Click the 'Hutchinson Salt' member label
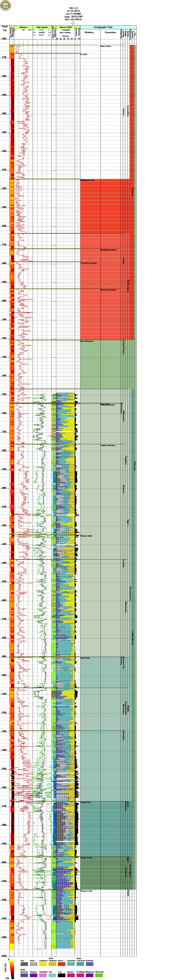Screen dimensions: 183x980 tap(87, 180)
